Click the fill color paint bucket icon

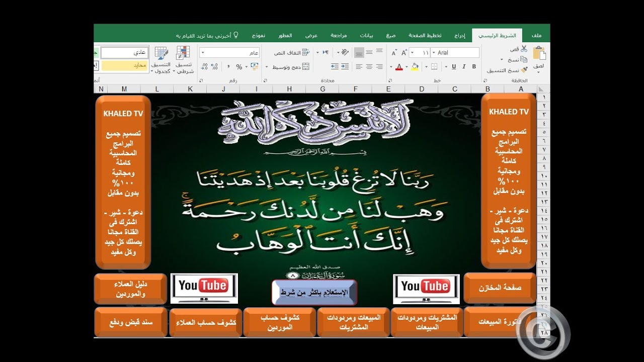pyautogui.click(x=415, y=66)
